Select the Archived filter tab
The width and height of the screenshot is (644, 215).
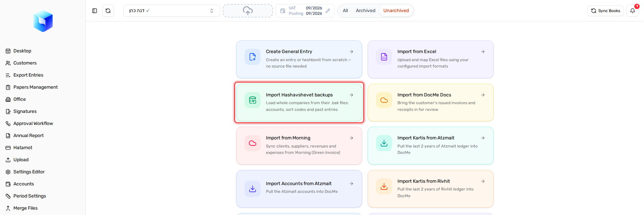click(x=366, y=11)
